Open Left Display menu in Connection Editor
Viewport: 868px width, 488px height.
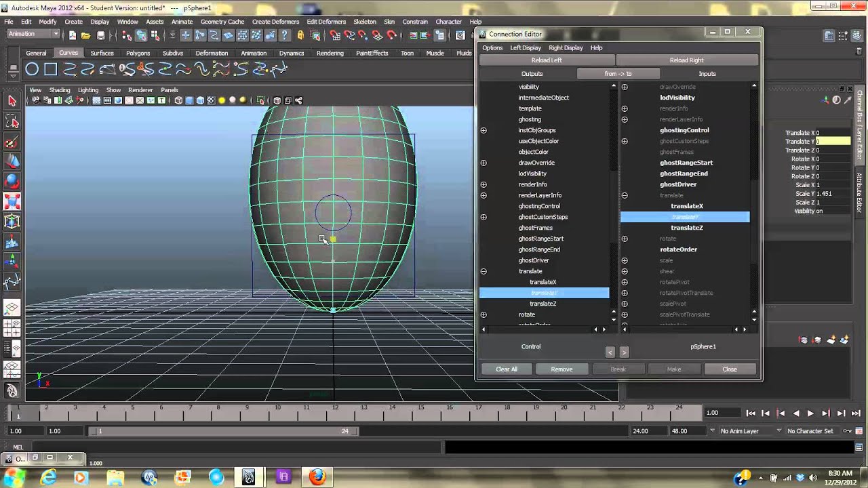(x=526, y=47)
